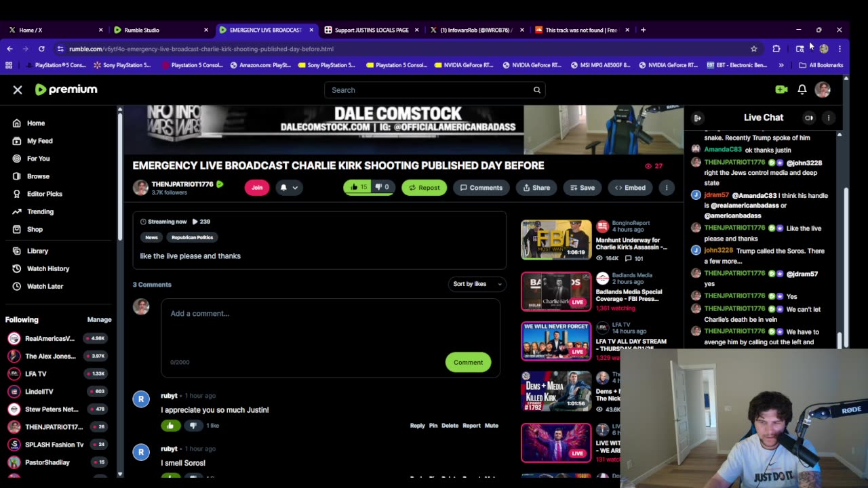868x488 pixels.
Task: Like the live stream thumbs up
Action: click(358, 187)
